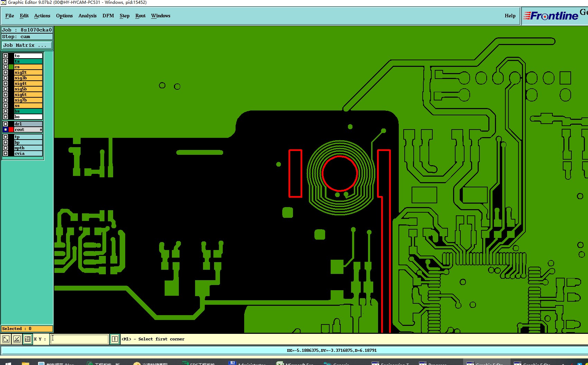Click the exclamation message icon
Image resolution: width=588 pixels, height=365 pixels.
click(115, 339)
